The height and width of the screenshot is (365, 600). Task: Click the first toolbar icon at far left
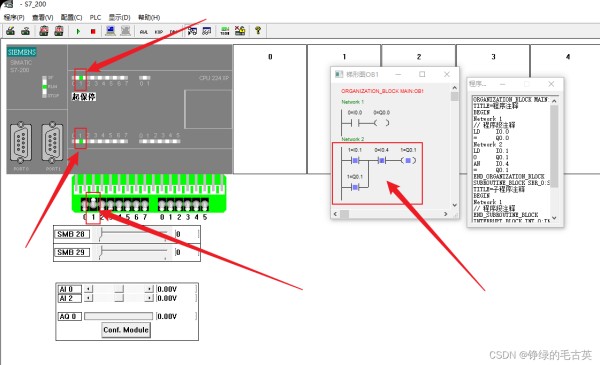(10, 31)
